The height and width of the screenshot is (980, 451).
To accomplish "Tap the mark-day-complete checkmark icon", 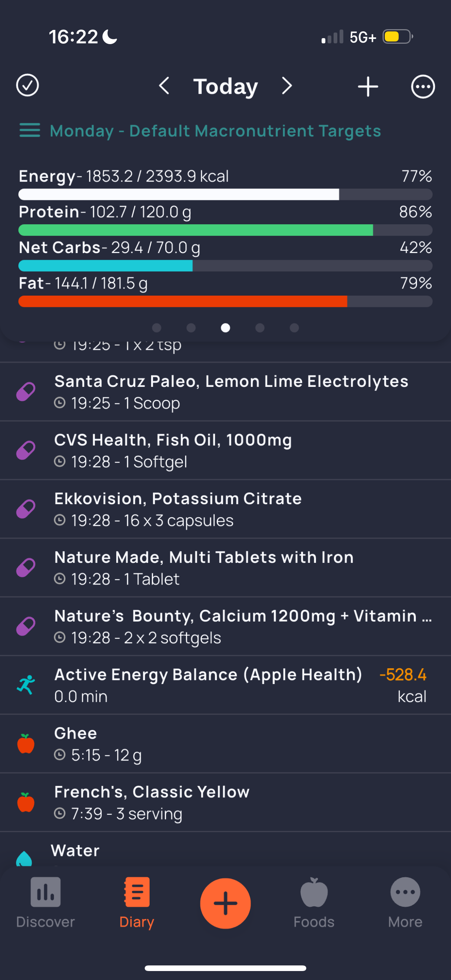I will tap(27, 86).
